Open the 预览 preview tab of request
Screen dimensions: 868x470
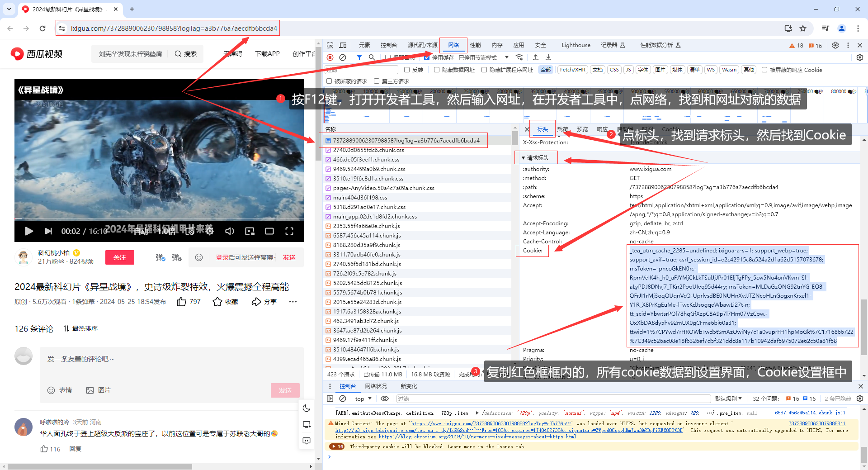(x=582, y=129)
